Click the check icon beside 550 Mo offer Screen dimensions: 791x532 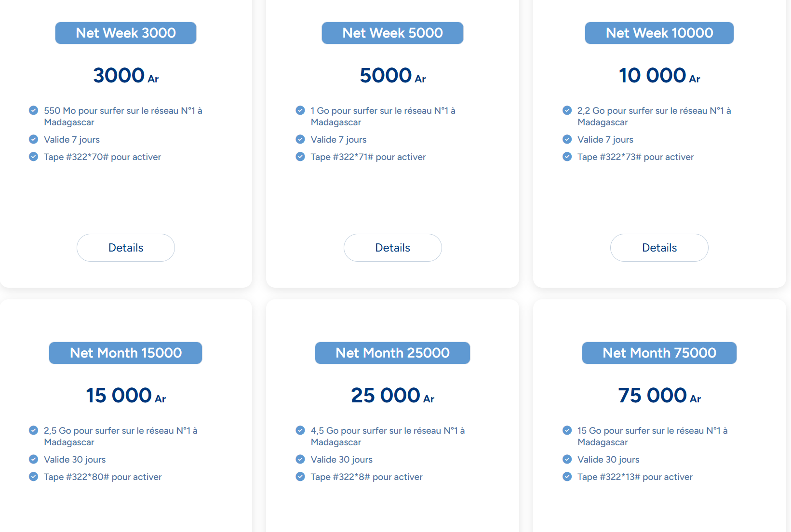(x=33, y=110)
